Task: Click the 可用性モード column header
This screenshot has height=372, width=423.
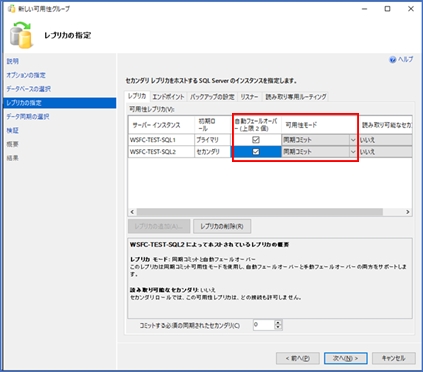Action: 320,125
